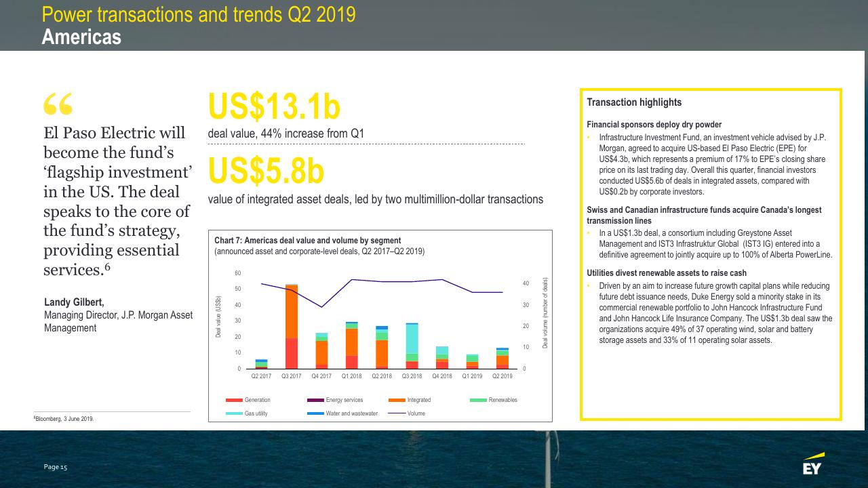Click 'Financial sponsors deploy dry powder' subheading
Image resolution: width=868 pixels, height=488 pixels.
[654, 125]
